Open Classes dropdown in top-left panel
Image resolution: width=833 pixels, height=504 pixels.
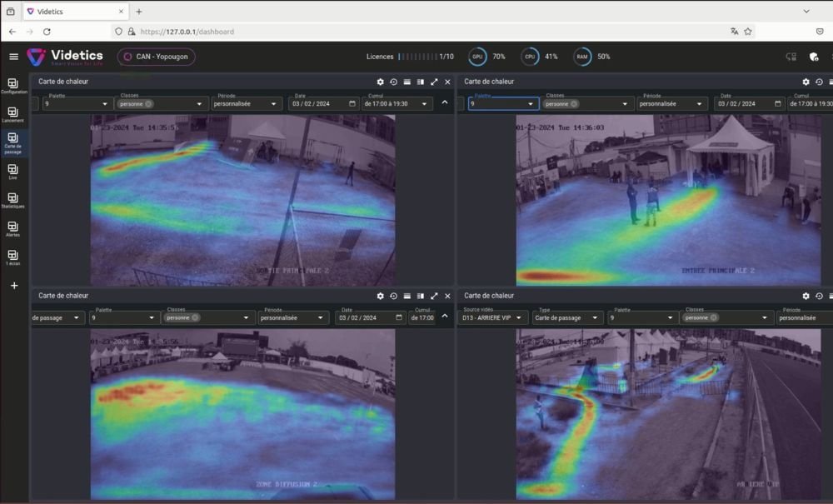161,103
